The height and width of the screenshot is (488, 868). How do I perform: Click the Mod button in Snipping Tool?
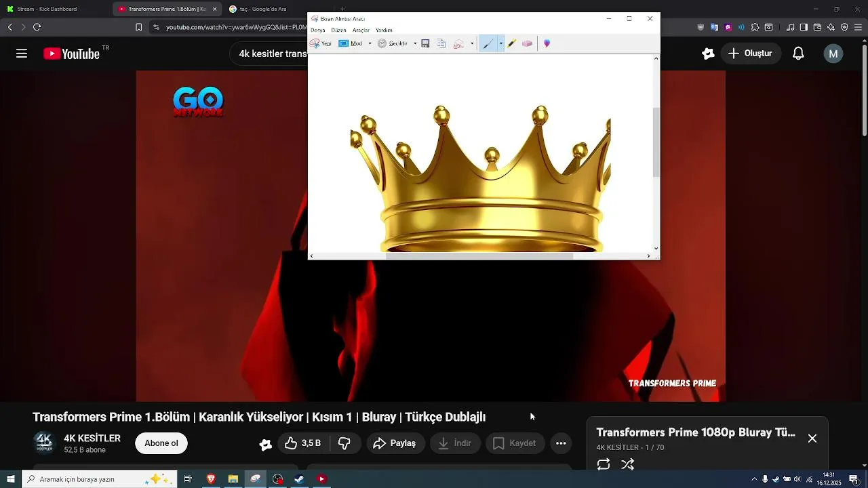pos(351,43)
